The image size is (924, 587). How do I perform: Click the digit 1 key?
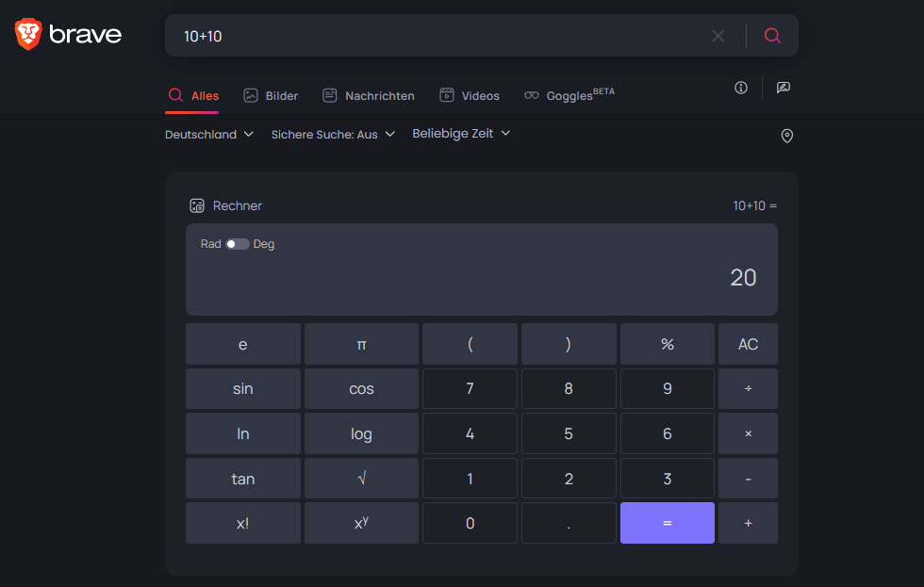click(x=470, y=478)
